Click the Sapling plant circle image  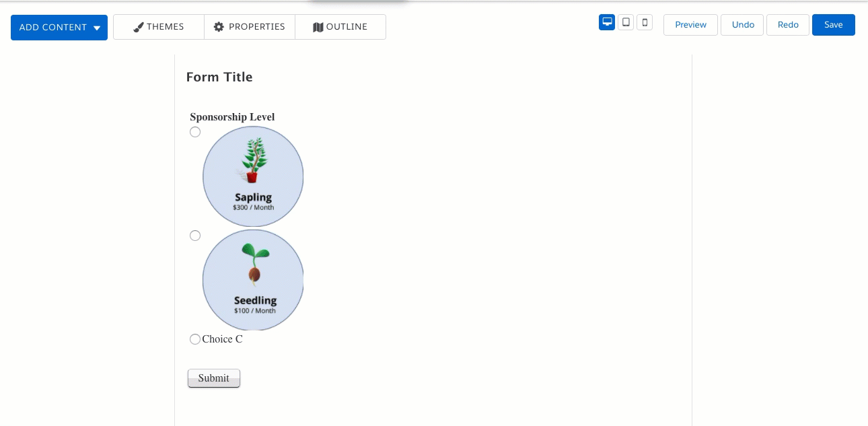point(253,176)
